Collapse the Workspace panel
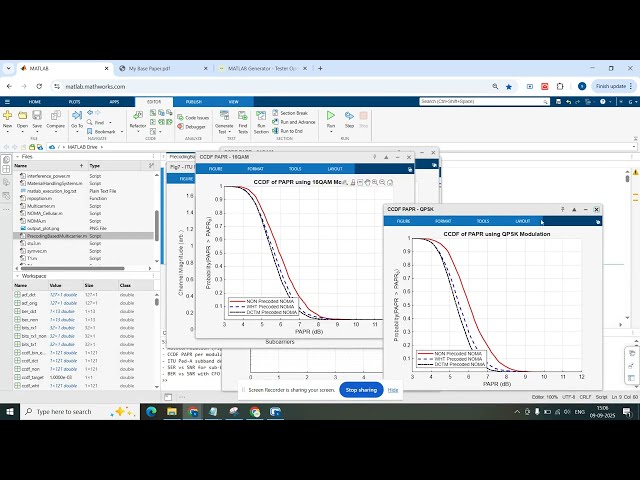Screen dimensions: 640x480 [17, 276]
